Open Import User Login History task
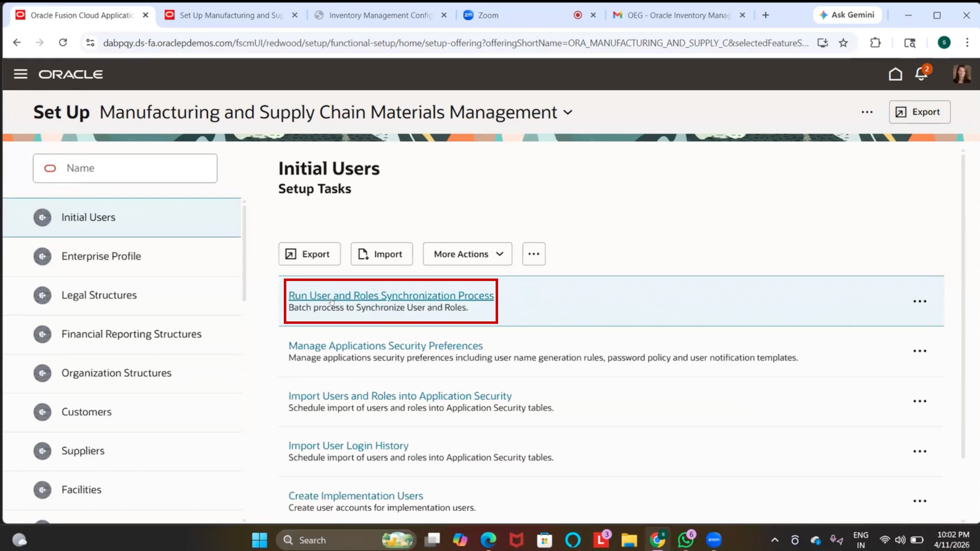This screenshot has width=980, height=551. coord(348,445)
